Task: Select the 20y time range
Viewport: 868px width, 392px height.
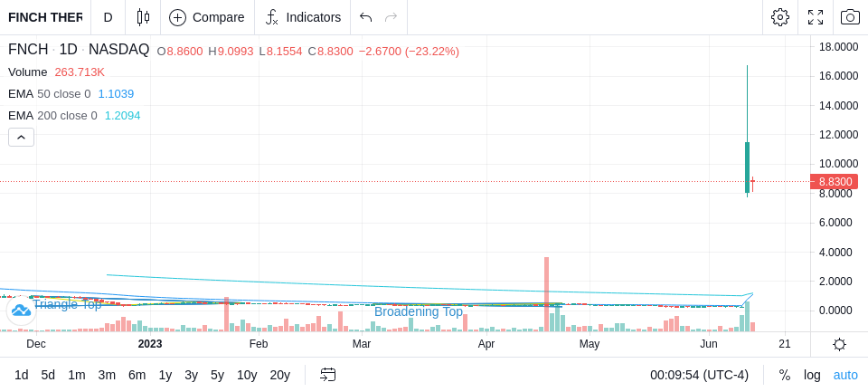Action: [x=279, y=376]
